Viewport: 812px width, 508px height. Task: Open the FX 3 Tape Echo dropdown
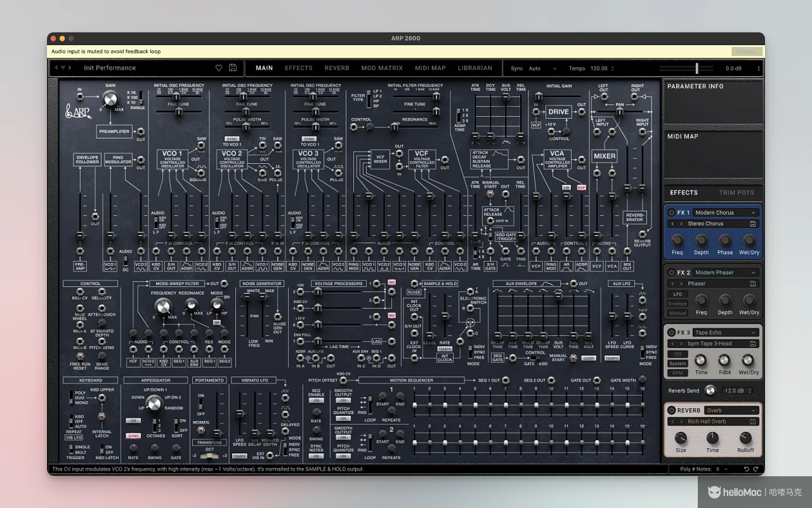pyautogui.click(x=725, y=332)
